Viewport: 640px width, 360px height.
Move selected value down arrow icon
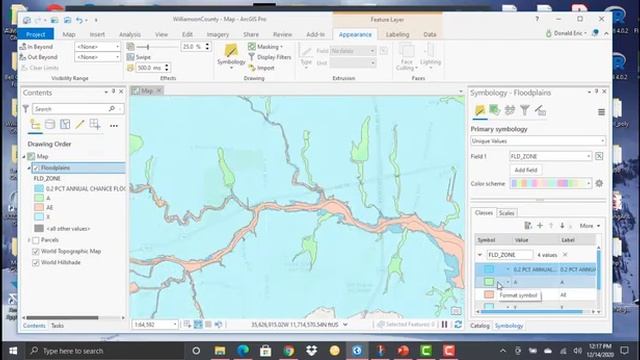pyautogui.click(x=562, y=226)
